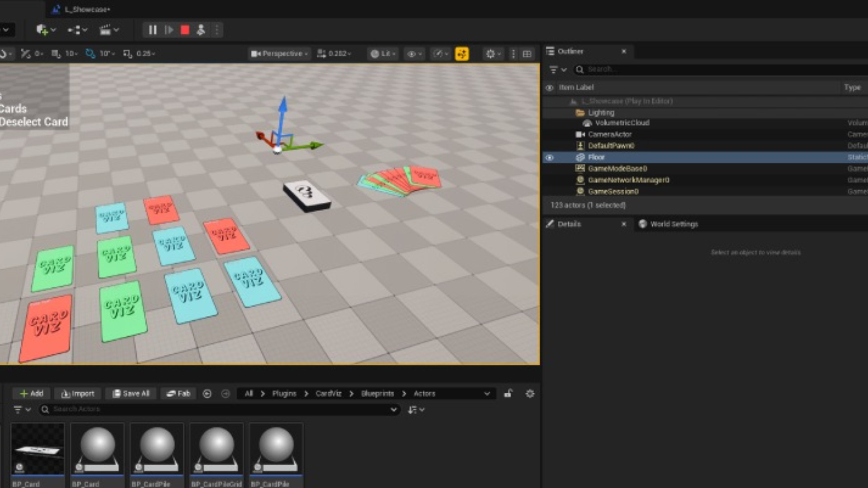Click the content browser lock icon

point(508,394)
